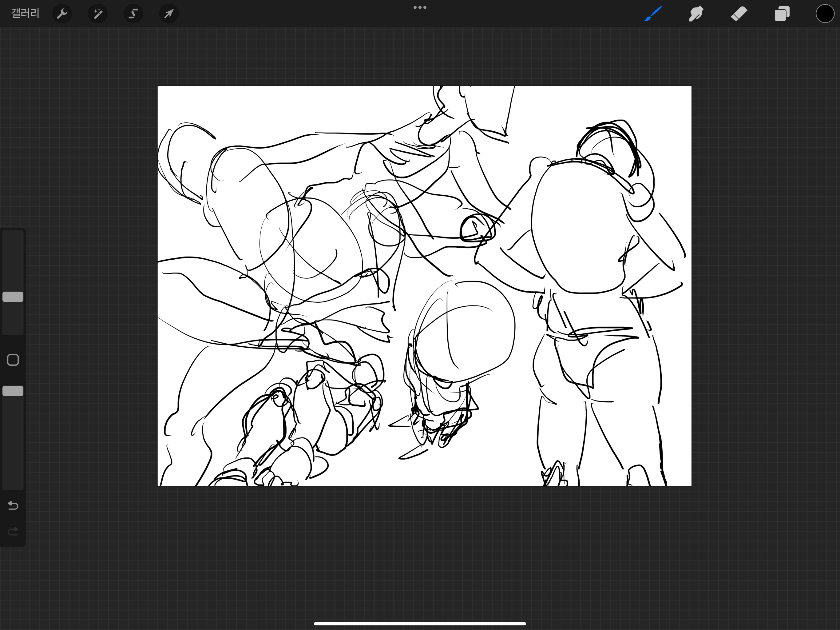Click the brush size slider handle
840x630 pixels.
(x=13, y=297)
